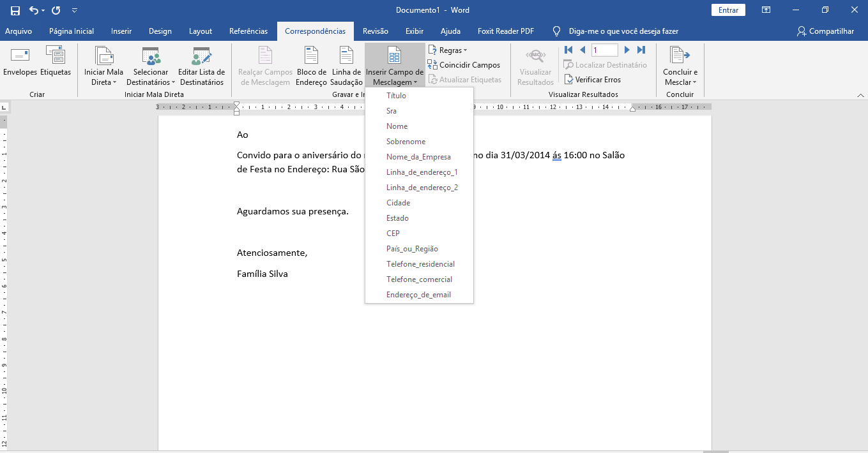Click the Compartilhar share button
This screenshot has width=868, height=453.
click(825, 31)
